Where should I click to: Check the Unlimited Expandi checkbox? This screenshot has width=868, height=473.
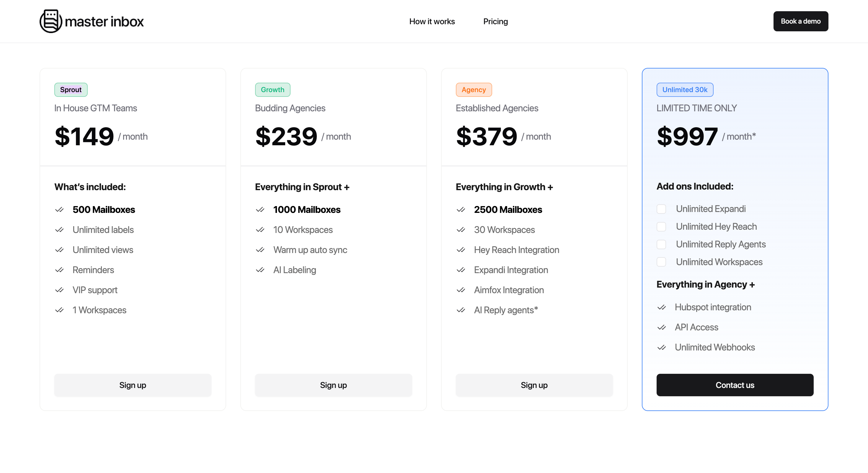(661, 209)
